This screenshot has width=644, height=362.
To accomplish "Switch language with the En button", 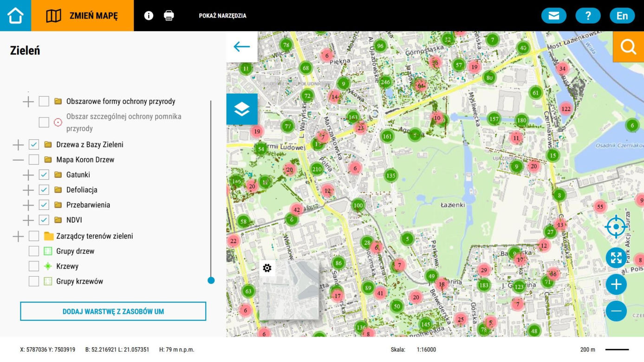I will (x=622, y=16).
